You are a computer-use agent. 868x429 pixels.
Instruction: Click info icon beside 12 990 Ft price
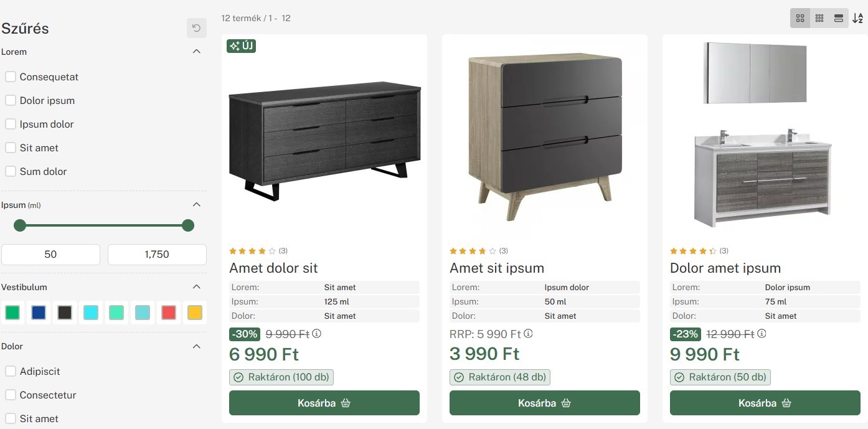tap(762, 334)
